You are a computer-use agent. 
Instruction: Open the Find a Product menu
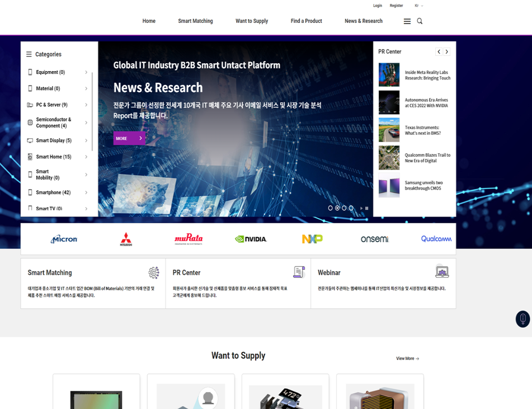[306, 21]
